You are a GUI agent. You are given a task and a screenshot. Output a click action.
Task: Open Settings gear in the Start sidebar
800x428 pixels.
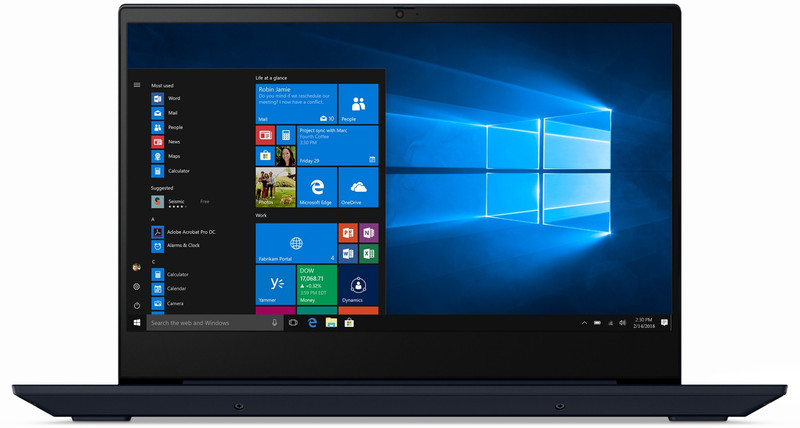(137, 286)
